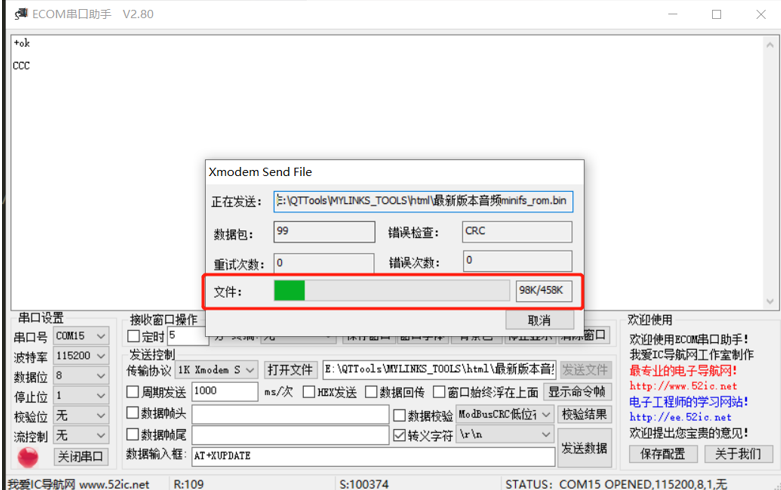Click the 打开文件 open file button
Viewport: 781px width, 490px height.
point(290,370)
